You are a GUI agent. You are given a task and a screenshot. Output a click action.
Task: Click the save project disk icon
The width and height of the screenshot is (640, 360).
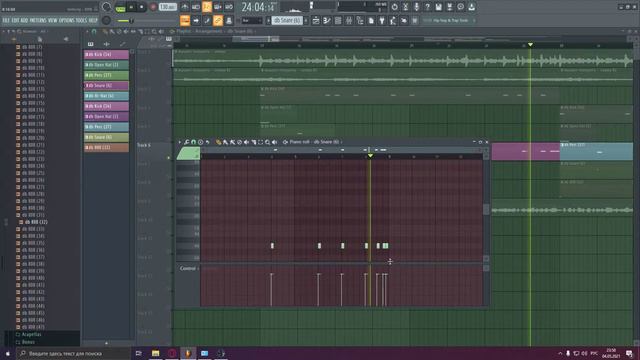[x=438, y=7]
